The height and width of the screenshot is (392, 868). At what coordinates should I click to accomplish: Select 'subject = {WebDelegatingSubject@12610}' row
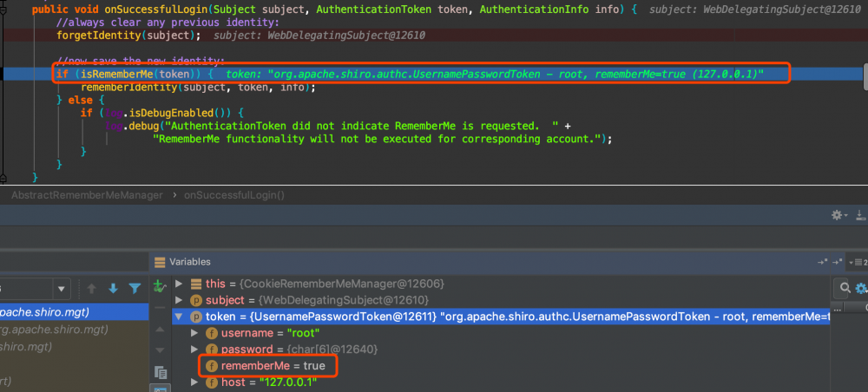[x=501, y=300]
